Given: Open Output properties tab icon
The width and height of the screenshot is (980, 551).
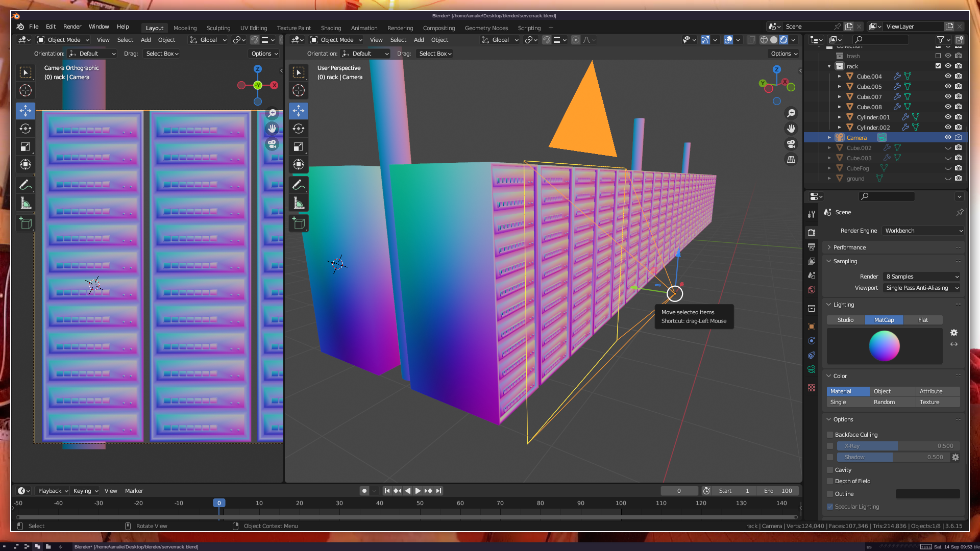Looking at the screenshot, I should pyautogui.click(x=812, y=247).
